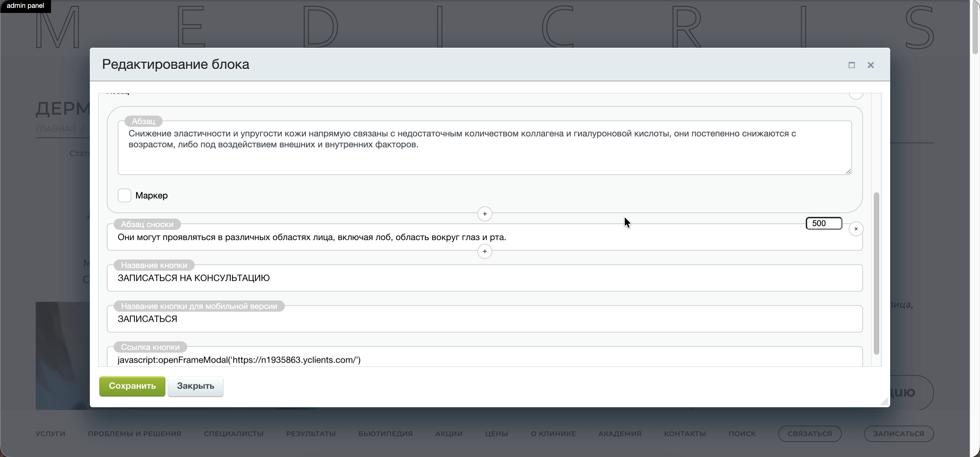Viewport: 980px width, 457px height.
Task: Click the Закрыть button
Action: 196,386
